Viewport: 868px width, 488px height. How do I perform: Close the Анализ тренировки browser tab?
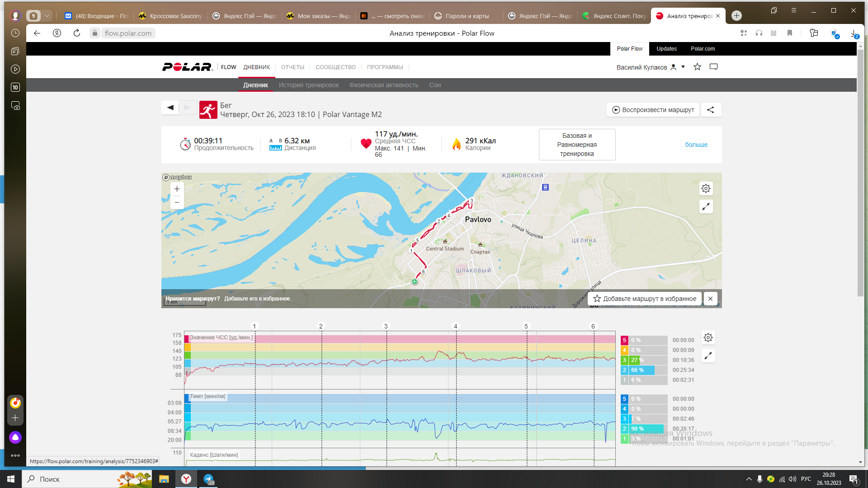718,16
